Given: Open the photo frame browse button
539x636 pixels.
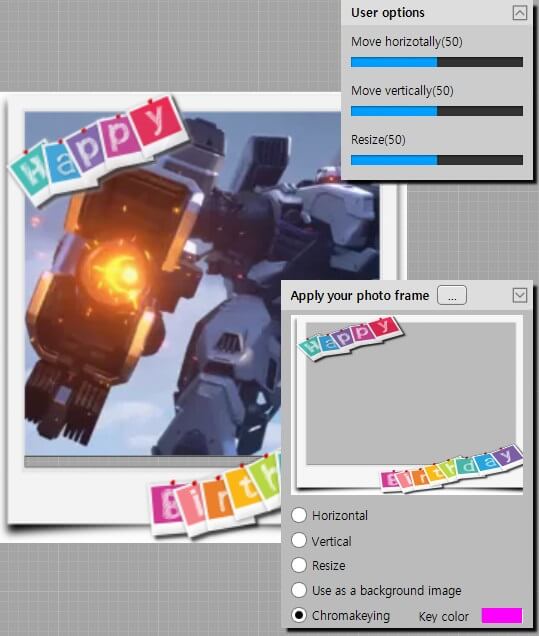Looking at the screenshot, I should [x=452, y=295].
